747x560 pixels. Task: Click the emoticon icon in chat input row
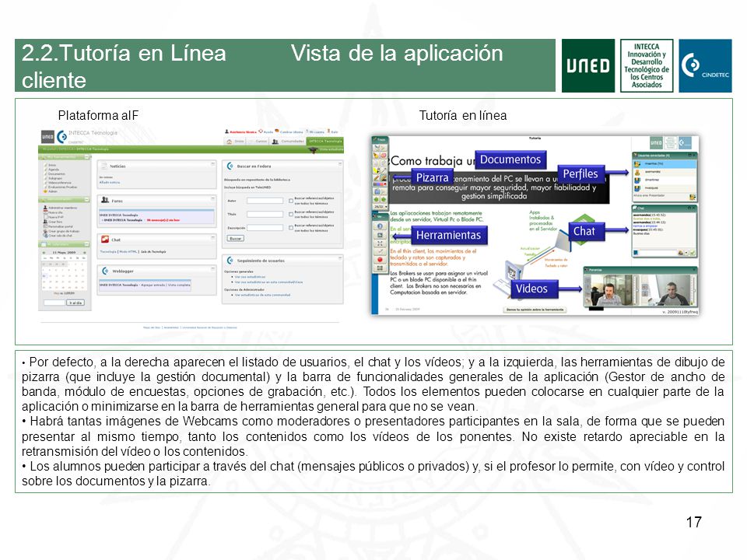[x=680, y=253]
